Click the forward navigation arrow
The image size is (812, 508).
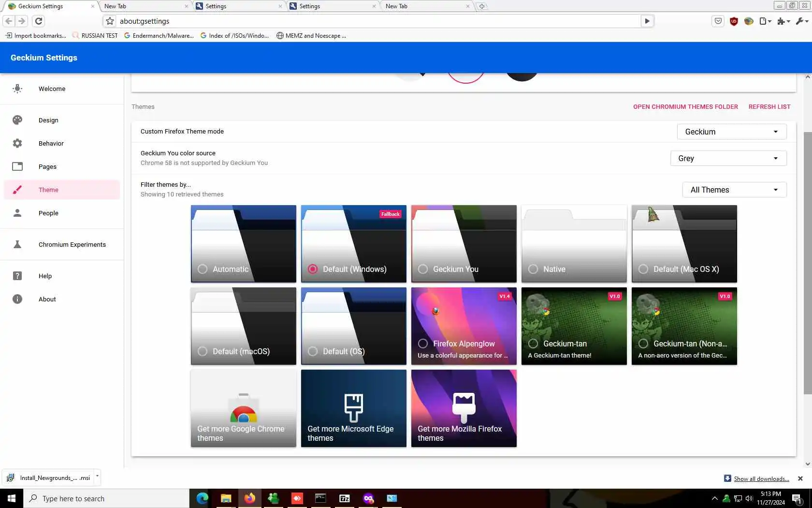coord(21,21)
